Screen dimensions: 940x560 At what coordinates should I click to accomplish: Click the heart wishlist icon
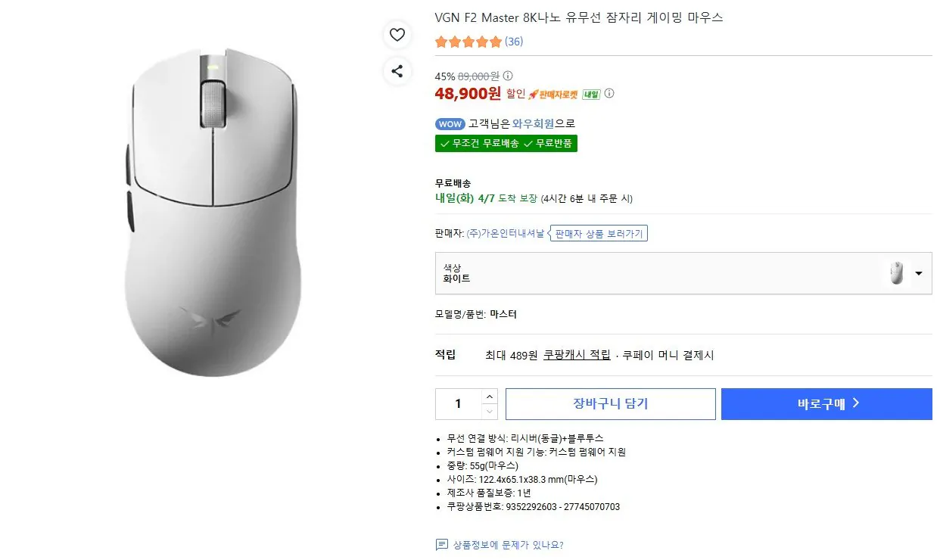coord(397,35)
